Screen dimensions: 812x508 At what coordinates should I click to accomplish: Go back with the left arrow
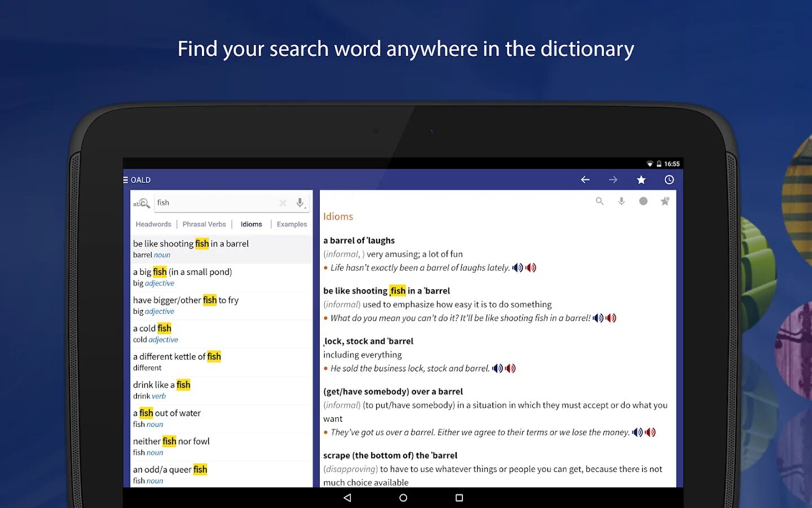tap(585, 180)
